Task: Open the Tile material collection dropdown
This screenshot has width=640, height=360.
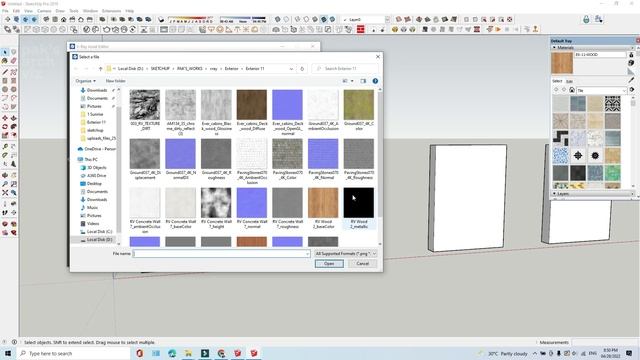Action: pos(602,90)
